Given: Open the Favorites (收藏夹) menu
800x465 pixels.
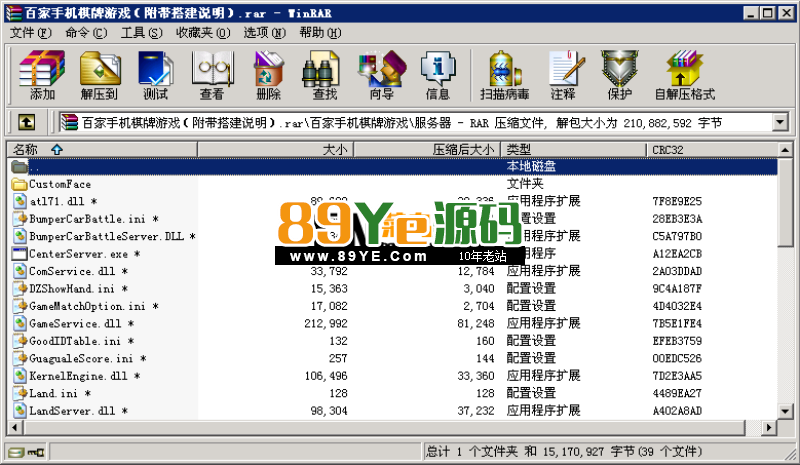Looking at the screenshot, I should click(x=203, y=33).
